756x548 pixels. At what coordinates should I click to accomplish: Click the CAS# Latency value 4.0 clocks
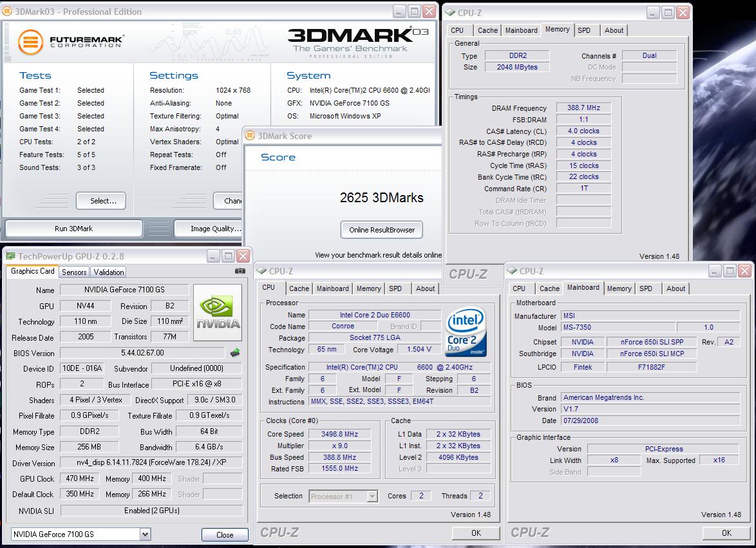click(x=583, y=131)
